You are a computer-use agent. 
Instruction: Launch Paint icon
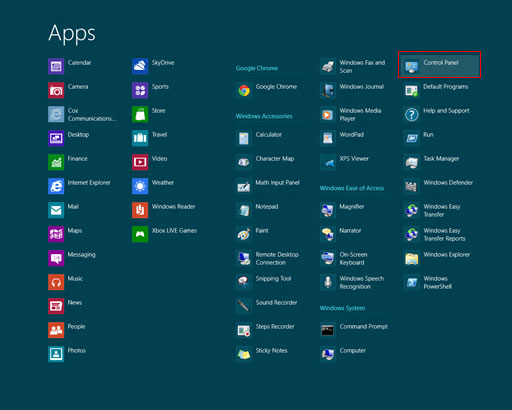(x=244, y=234)
